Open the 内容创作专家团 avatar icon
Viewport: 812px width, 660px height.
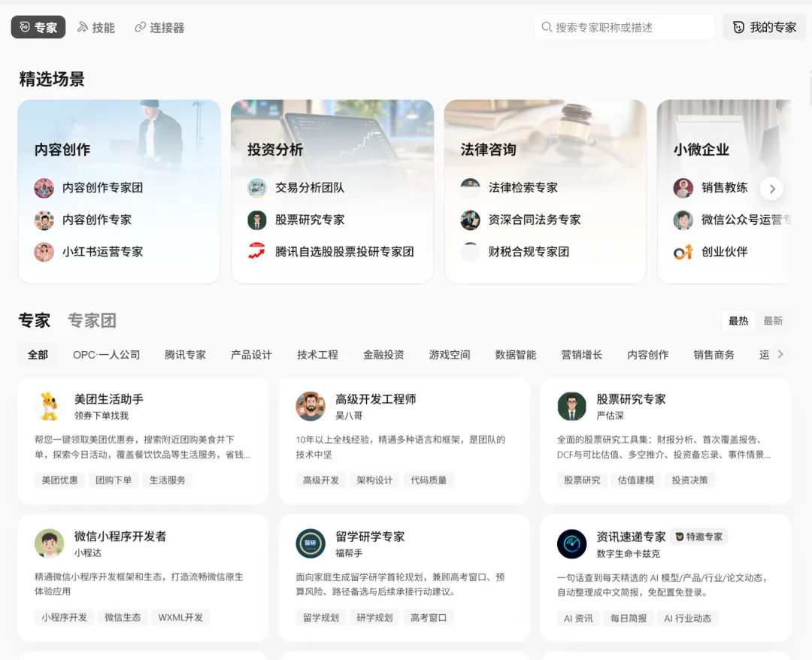pos(44,188)
